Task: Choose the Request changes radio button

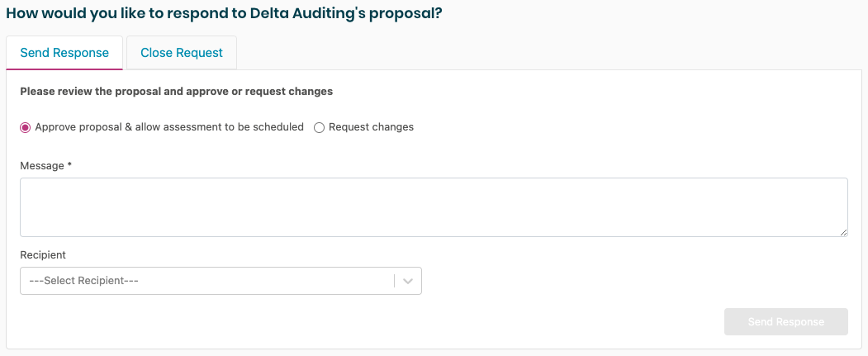Action: (319, 127)
